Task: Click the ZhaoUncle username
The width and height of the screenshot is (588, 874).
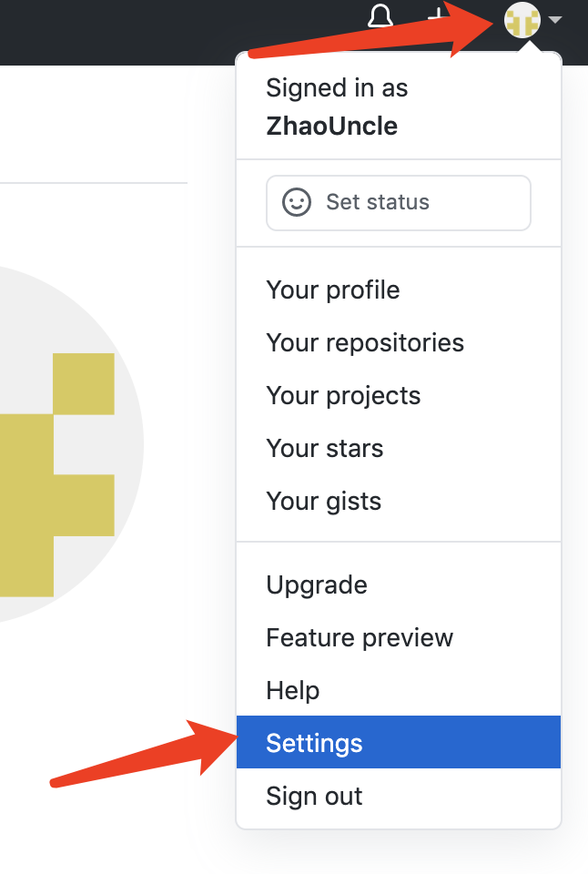Action: point(331,126)
